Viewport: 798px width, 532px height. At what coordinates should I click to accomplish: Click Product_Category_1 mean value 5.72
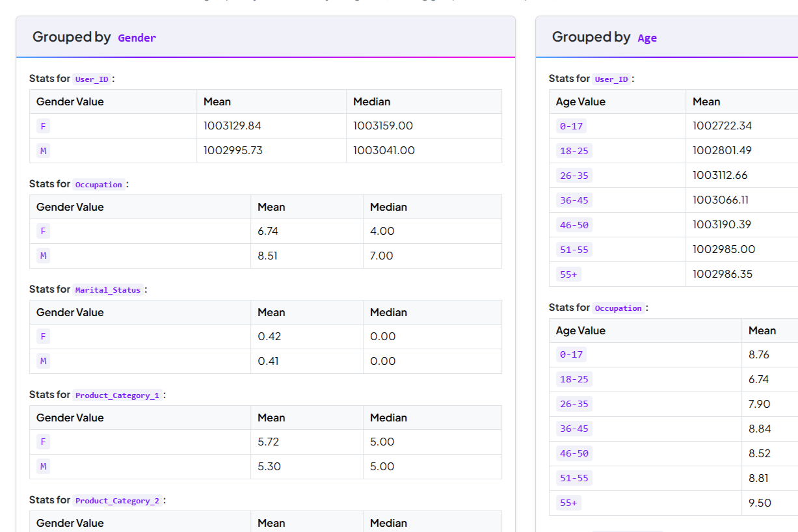pyautogui.click(x=269, y=442)
